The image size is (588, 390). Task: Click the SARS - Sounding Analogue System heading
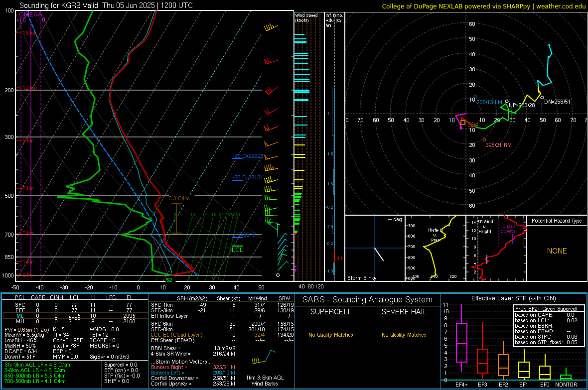click(367, 300)
